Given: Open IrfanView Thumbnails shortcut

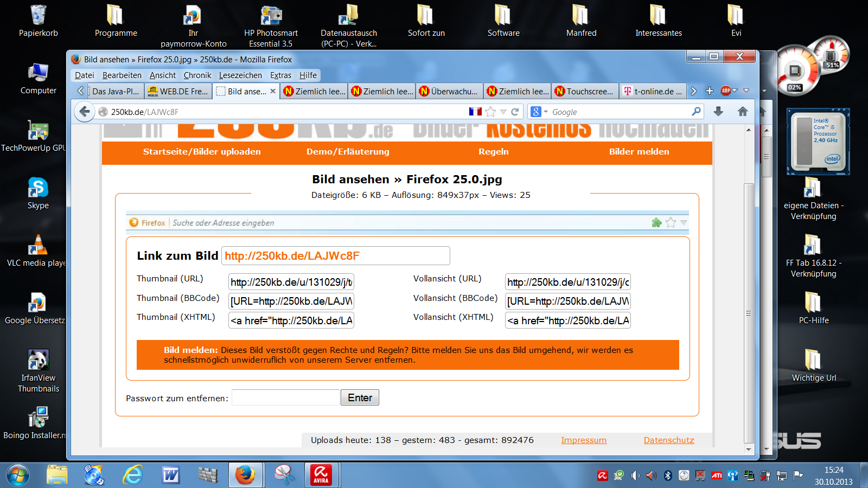Looking at the screenshot, I should [39, 371].
